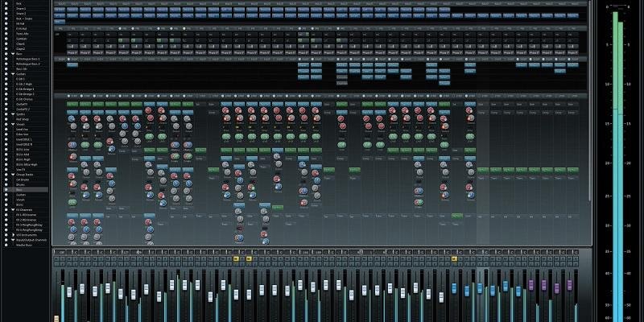
Task: Expand the VST Instruments folder
Action: 13,235
